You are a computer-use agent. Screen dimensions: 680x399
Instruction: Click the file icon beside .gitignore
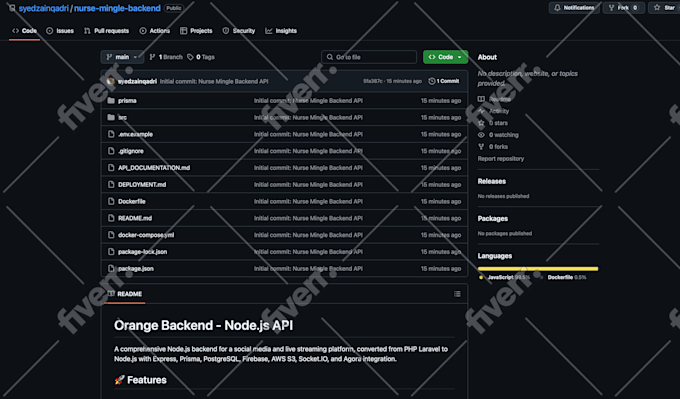(x=111, y=151)
